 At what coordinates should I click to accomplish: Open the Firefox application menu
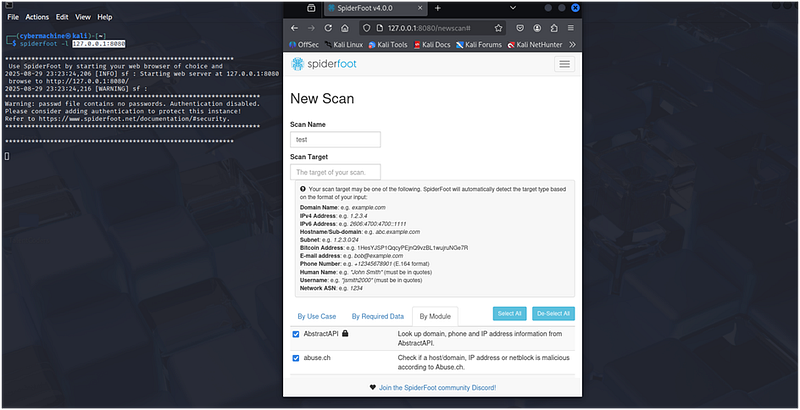[x=571, y=28]
